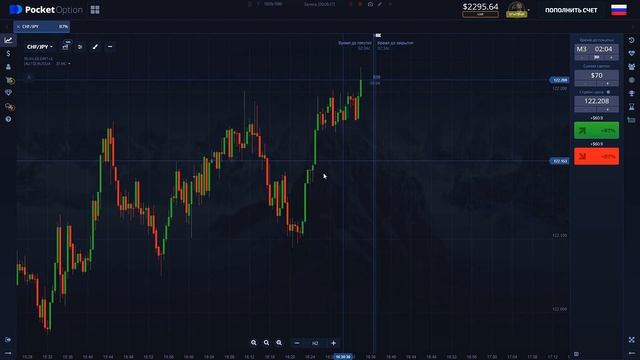
Task: Click the first magnifier zoom icon under chart
Action: click(x=253, y=343)
